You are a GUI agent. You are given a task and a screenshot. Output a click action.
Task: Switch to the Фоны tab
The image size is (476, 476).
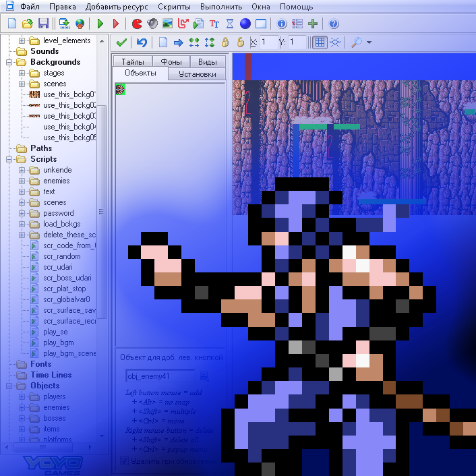click(x=171, y=62)
